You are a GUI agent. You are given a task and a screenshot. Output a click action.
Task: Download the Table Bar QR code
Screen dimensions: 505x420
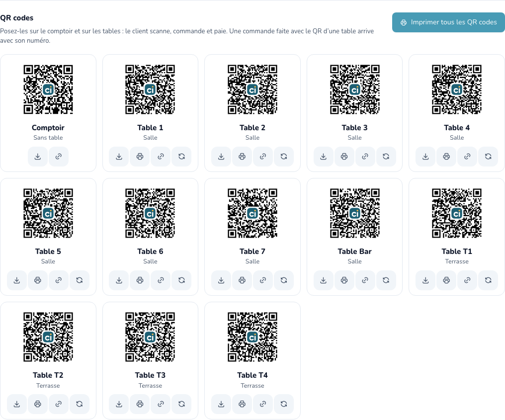coord(324,280)
